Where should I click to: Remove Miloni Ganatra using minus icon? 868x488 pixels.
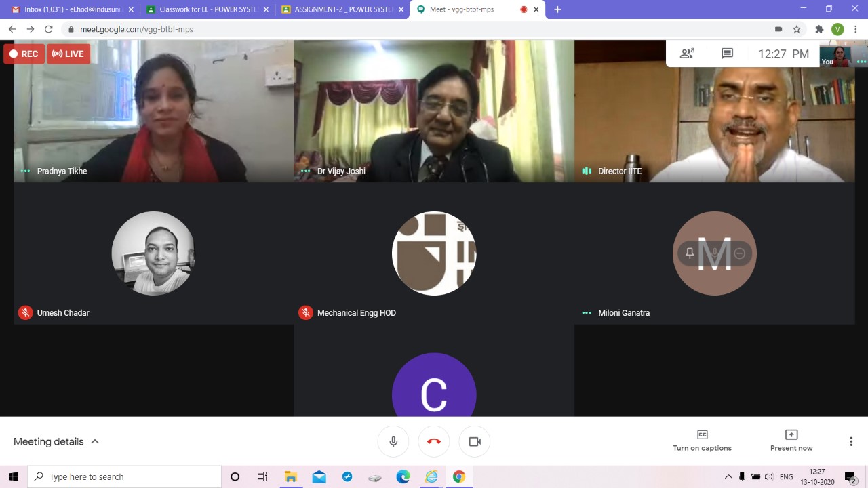[740, 253]
